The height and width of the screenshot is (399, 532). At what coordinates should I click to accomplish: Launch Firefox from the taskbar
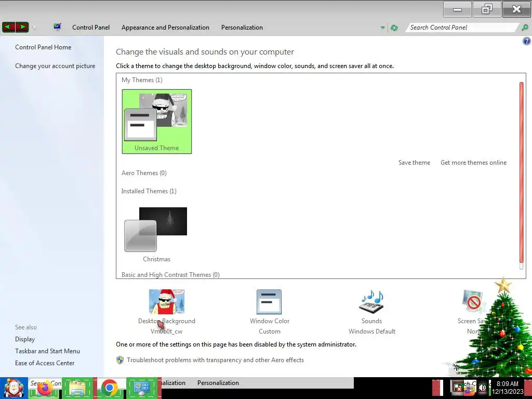click(45, 389)
